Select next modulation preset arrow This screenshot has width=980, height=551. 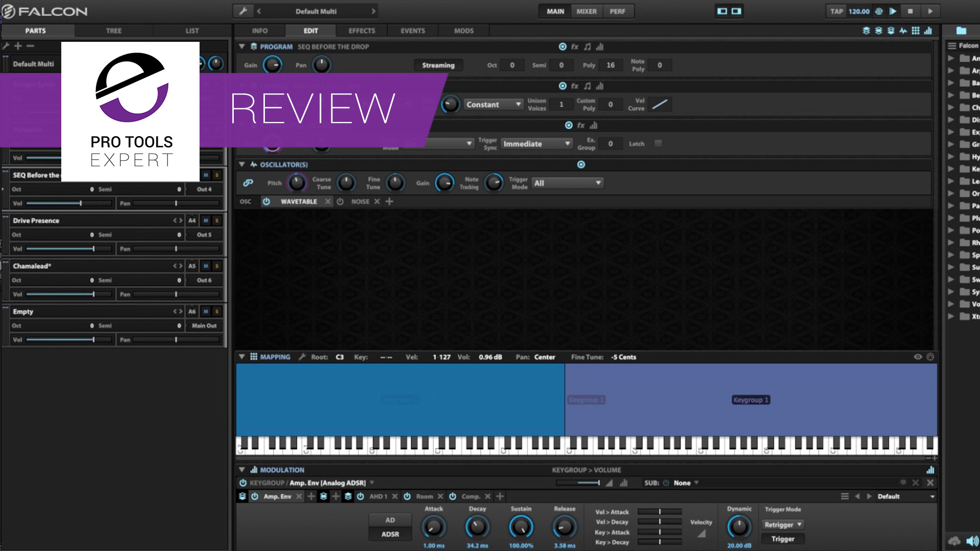[869, 496]
